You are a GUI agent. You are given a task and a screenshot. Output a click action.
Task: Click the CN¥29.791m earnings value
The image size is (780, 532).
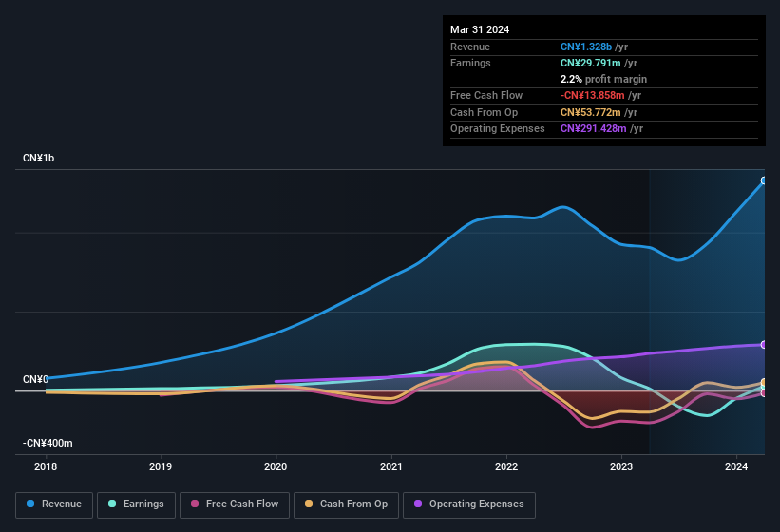pos(591,63)
